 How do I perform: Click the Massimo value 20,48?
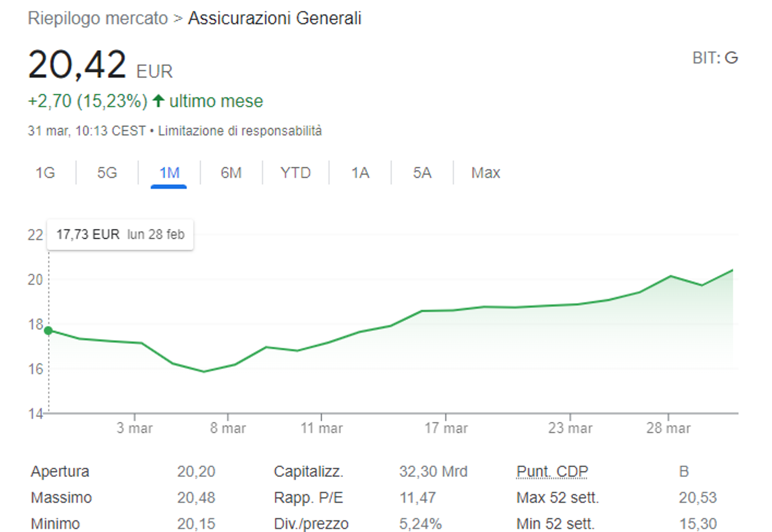click(196, 498)
